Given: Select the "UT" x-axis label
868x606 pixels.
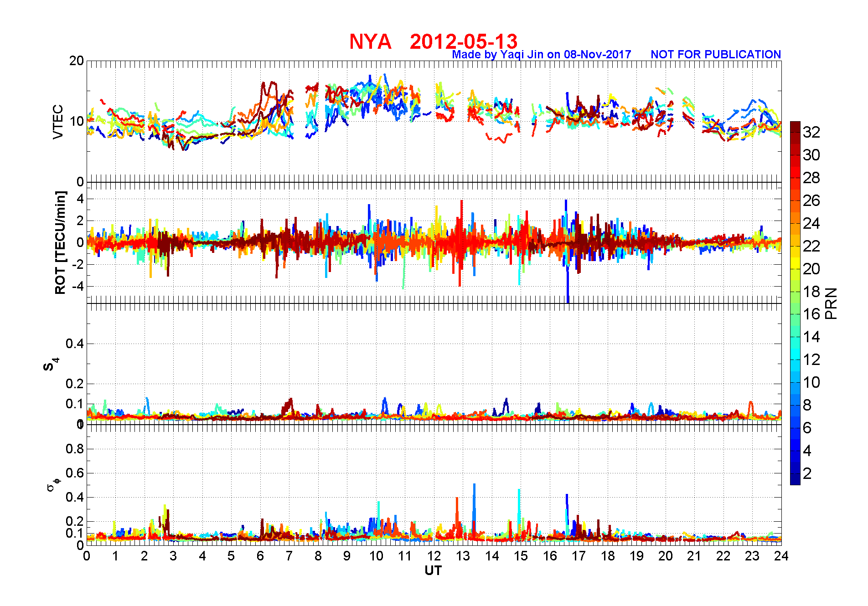Looking at the screenshot, I should coord(433,570).
